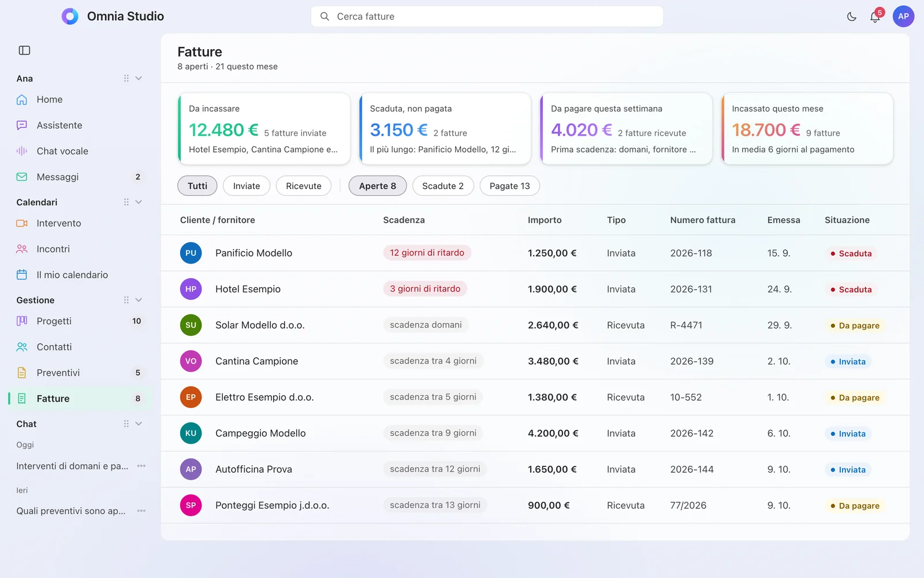The image size is (924, 578).
Task: Show Scadute 2 invoices
Action: pyautogui.click(x=443, y=186)
